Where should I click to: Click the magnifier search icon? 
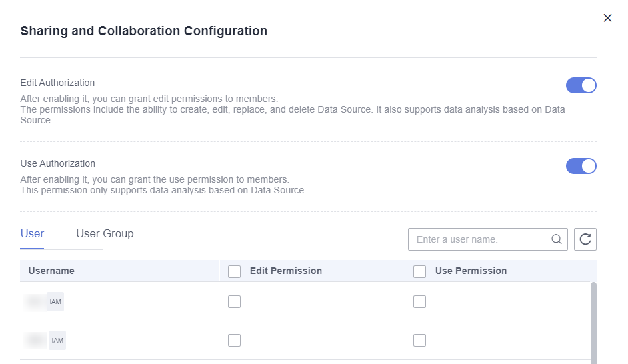coord(556,239)
